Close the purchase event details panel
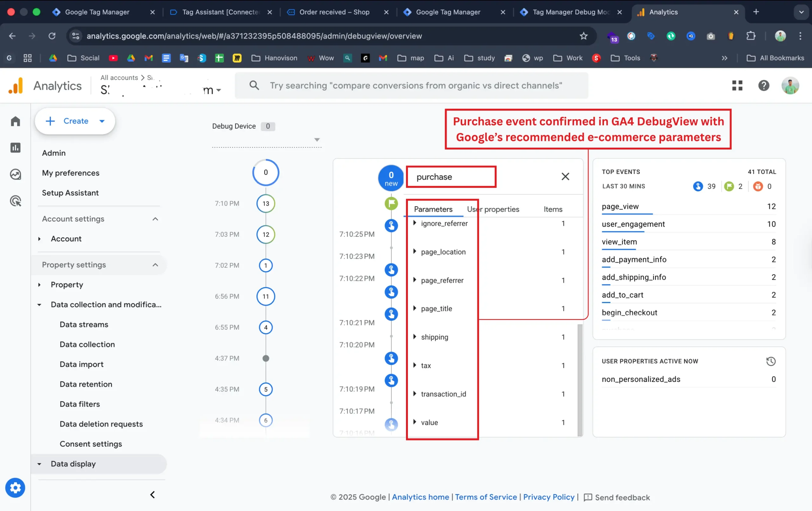 [565, 176]
